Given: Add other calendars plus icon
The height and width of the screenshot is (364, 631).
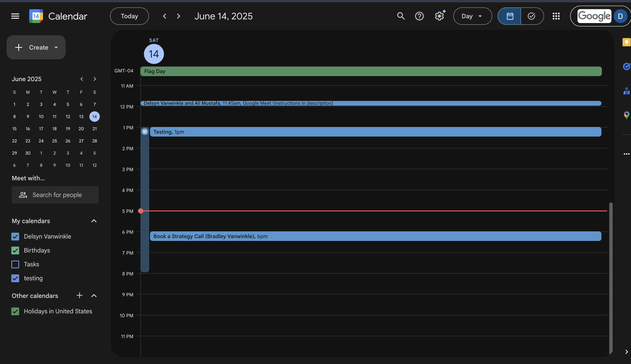Looking at the screenshot, I should 80,296.
